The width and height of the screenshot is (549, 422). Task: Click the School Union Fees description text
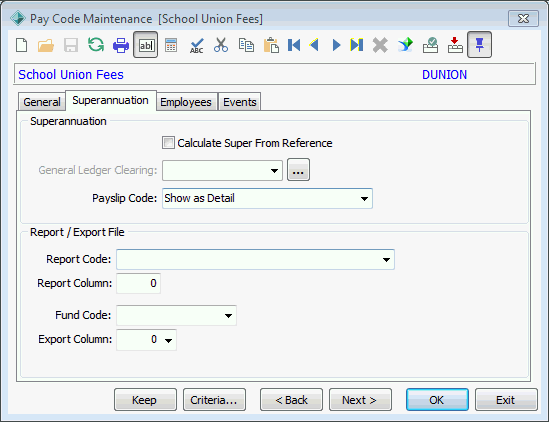coord(71,75)
